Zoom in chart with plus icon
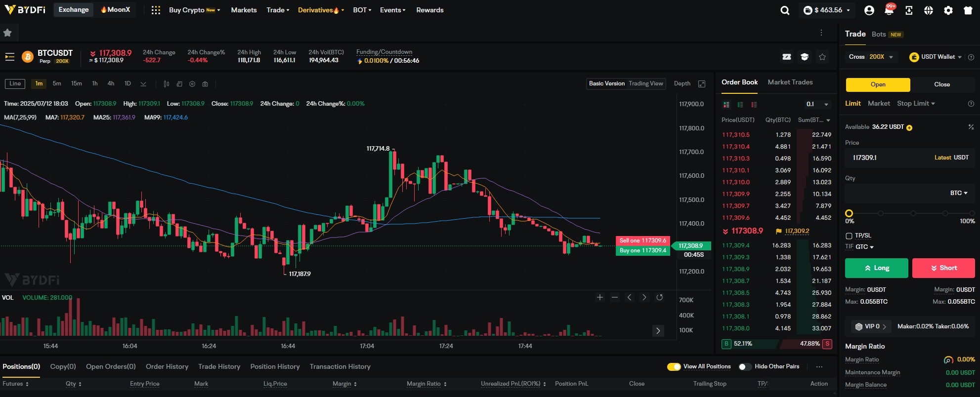The image size is (980, 397). (x=600, y=297)
